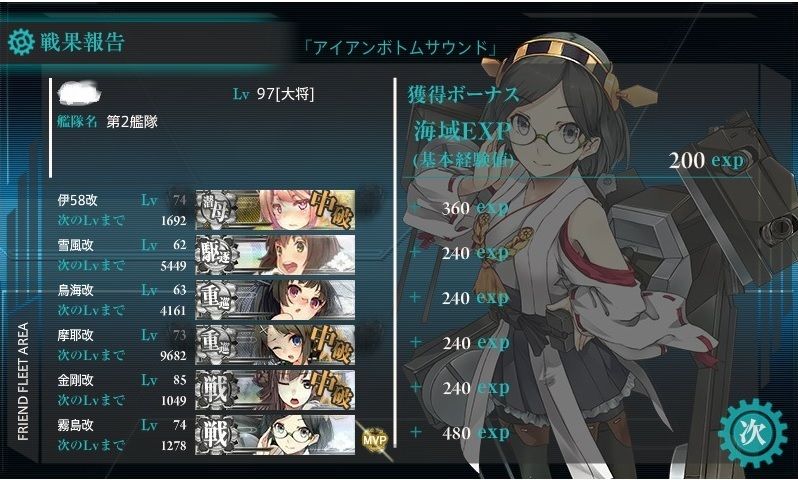Viewport: 798px width, 480px height.
Task: Select the 摩耶改 ship banner
Action: point(275,345)
